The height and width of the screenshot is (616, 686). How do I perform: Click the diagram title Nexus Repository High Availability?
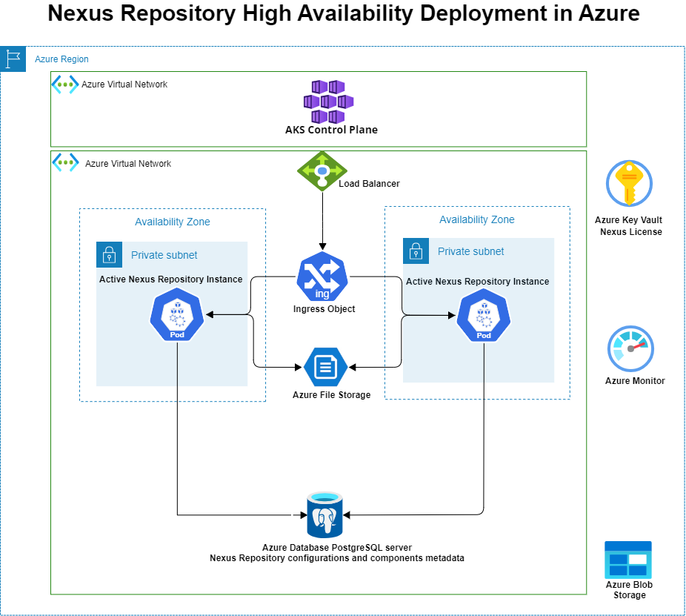tap(344, 13)
